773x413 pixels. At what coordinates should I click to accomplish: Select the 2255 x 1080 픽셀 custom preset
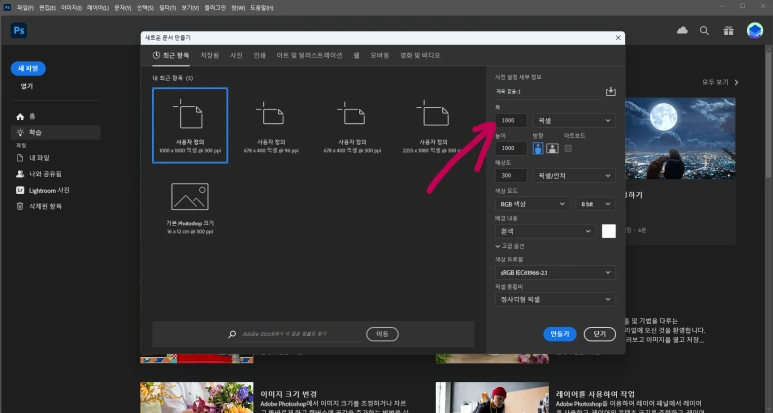[433, 125]
